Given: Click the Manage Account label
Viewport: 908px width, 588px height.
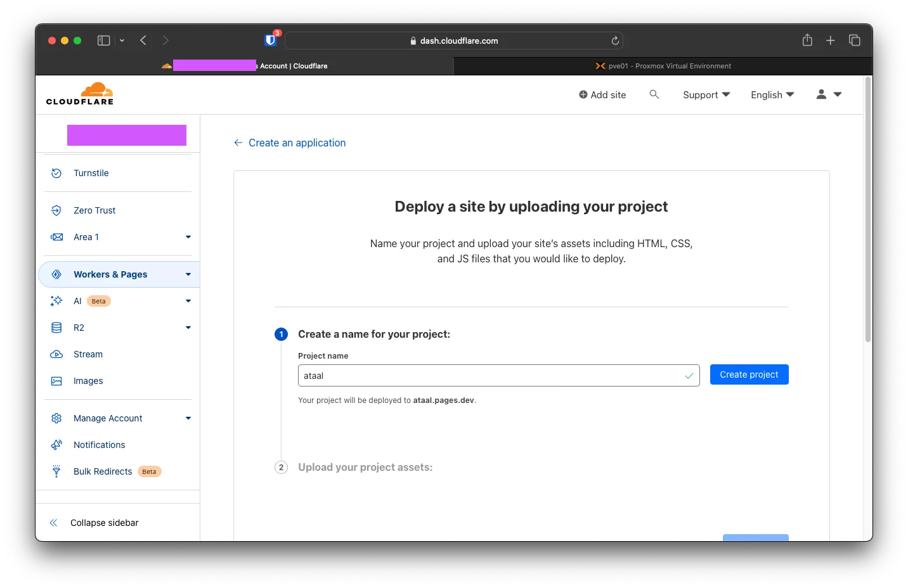Looking at the screenshot, I should tap(108, 418).
